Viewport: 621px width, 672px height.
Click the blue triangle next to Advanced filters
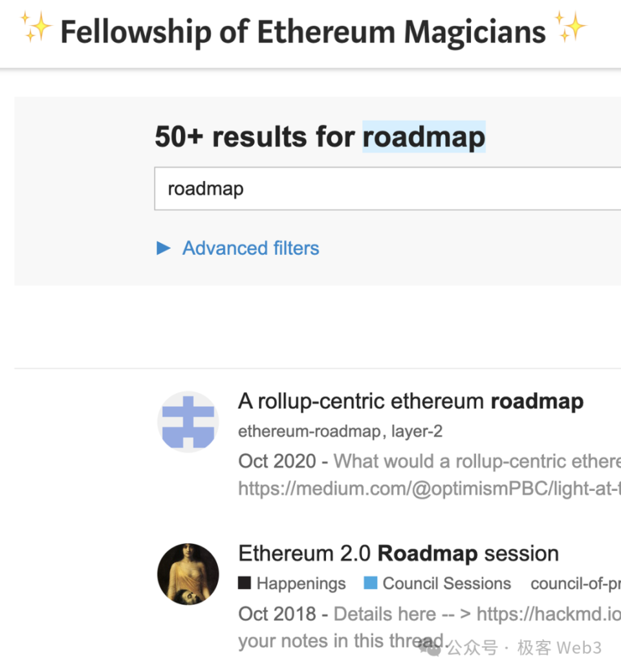pos(163,248)
